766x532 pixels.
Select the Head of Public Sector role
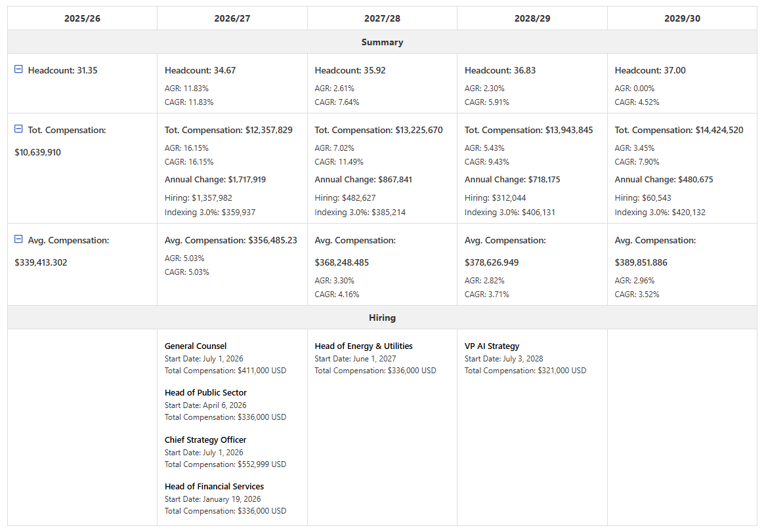click(205, 392)
